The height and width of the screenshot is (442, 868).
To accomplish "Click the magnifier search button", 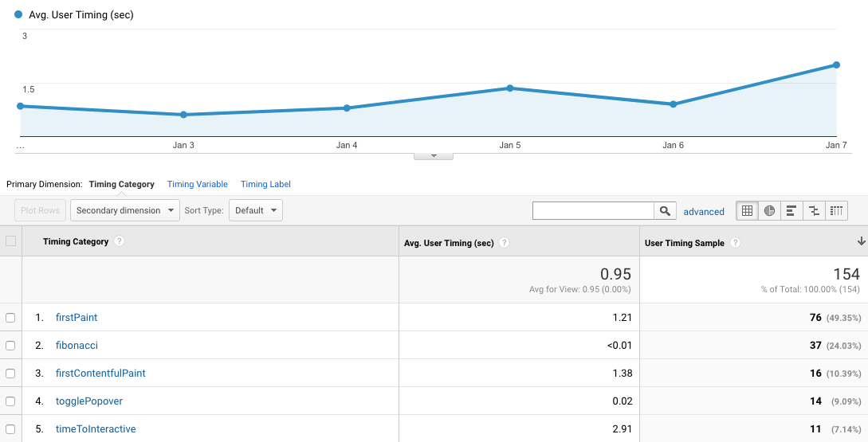I will click(x=665, y=211).
